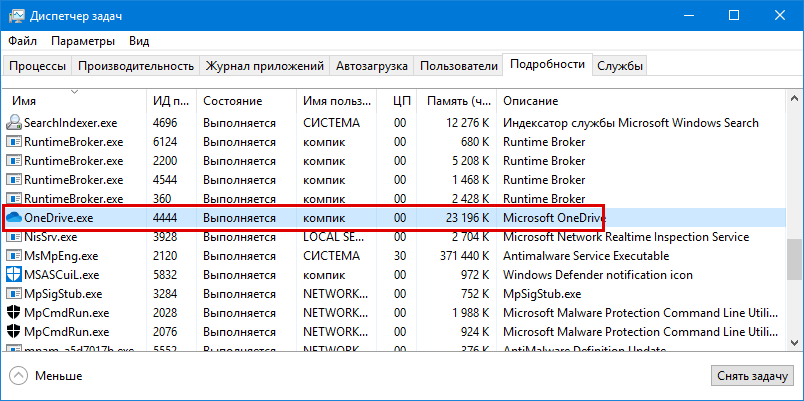This screenshot has width=804, height=401.
Task: Click icon of RuntimeBroker.exe with ID 4544
Action: click(14, 180)
